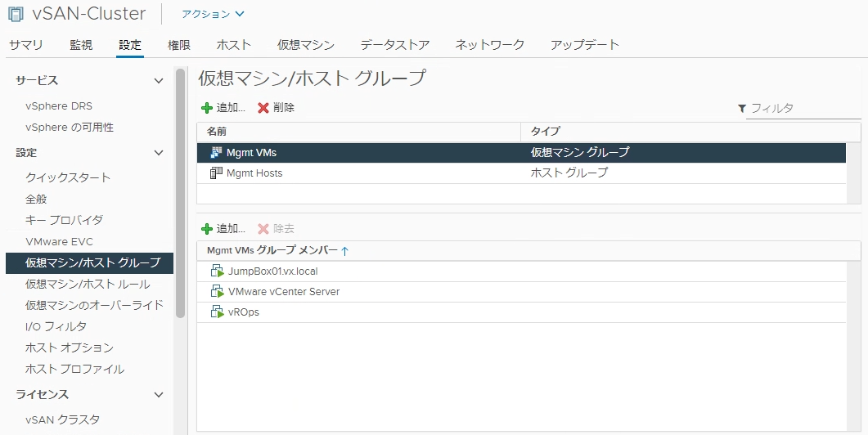Click the 除去 remove member icon
868x435 pixels.
[x=263, y=229]
